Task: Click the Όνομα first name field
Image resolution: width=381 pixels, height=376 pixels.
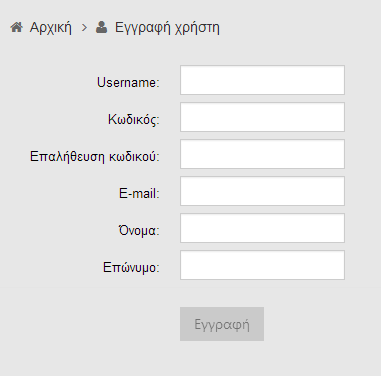Action: [x=262, y=228]
